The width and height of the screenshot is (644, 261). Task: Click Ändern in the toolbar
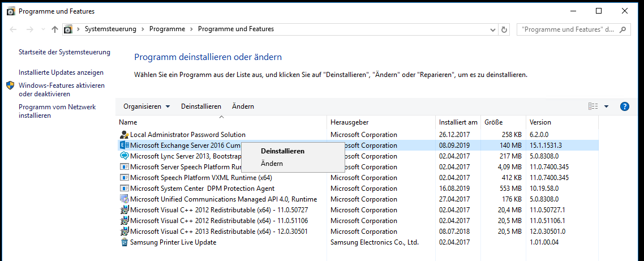pos(243,106)
